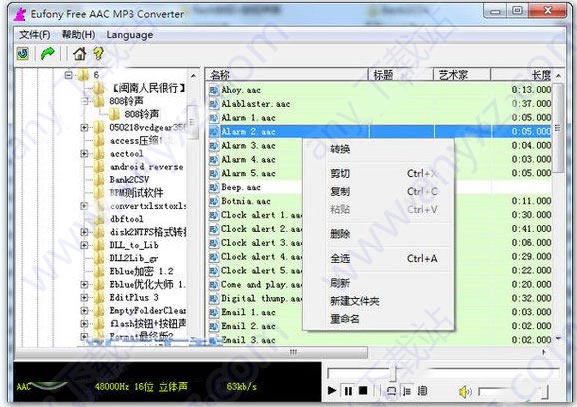Expand the acctool folder
This screenshot has width=577, height=407.
pyautogui.click(x=84, y=153)
